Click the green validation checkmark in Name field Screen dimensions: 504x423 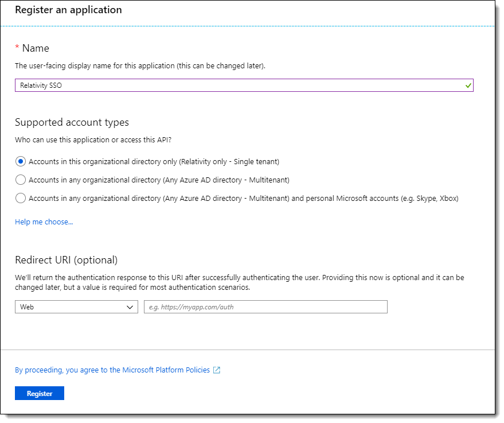click(468, 86)
